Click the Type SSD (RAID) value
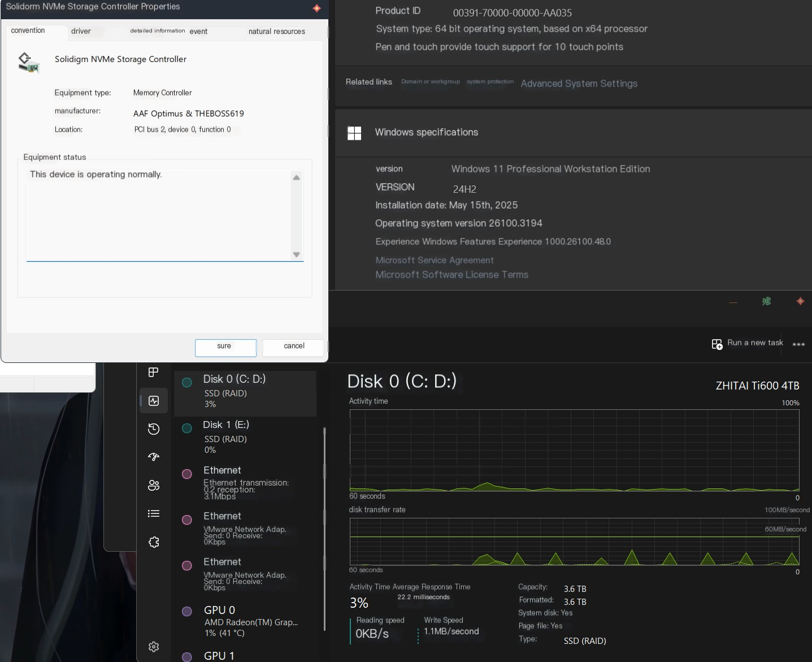The width and height of the screenshot is (812, 662). coord(585,641)
